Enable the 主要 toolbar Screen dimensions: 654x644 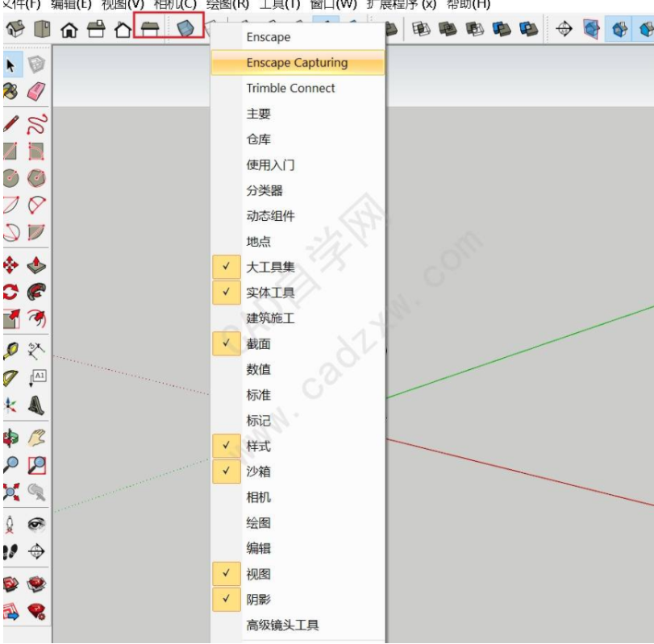(x=298, y=114)
